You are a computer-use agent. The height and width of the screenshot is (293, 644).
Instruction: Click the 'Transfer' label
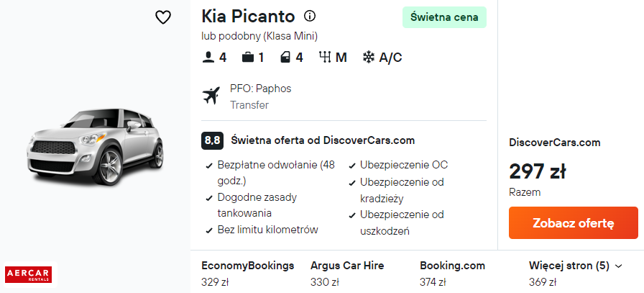pos(249,105)
